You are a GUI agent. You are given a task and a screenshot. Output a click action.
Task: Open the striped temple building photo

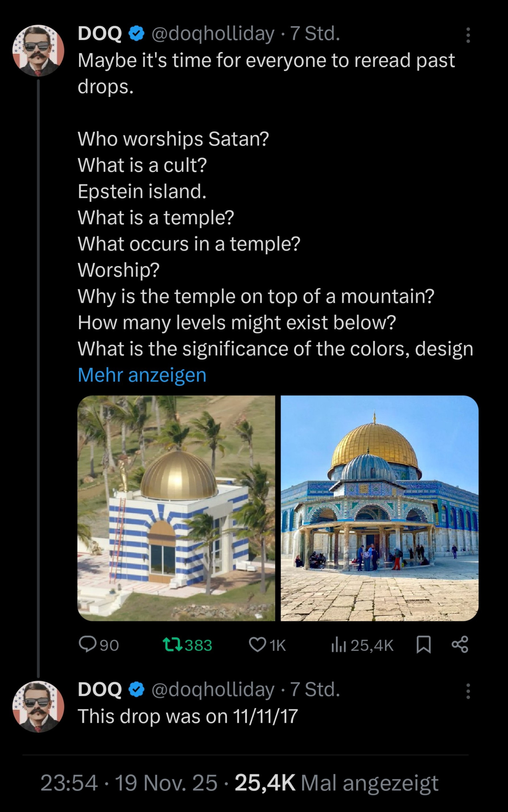click(176, 508)
